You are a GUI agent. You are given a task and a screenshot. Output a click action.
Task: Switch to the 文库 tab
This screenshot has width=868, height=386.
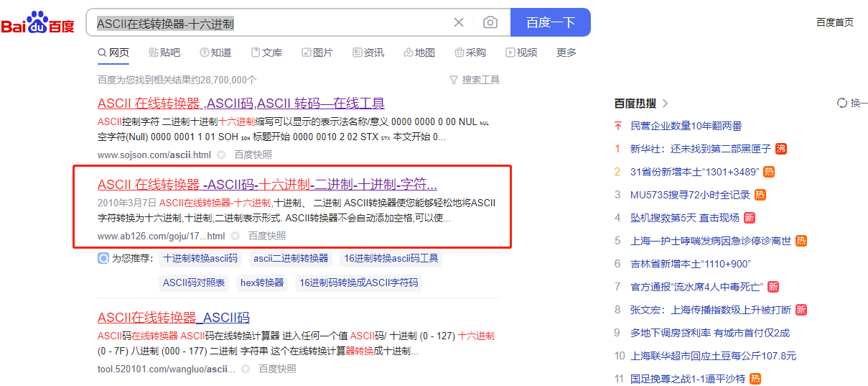point(266,52)
